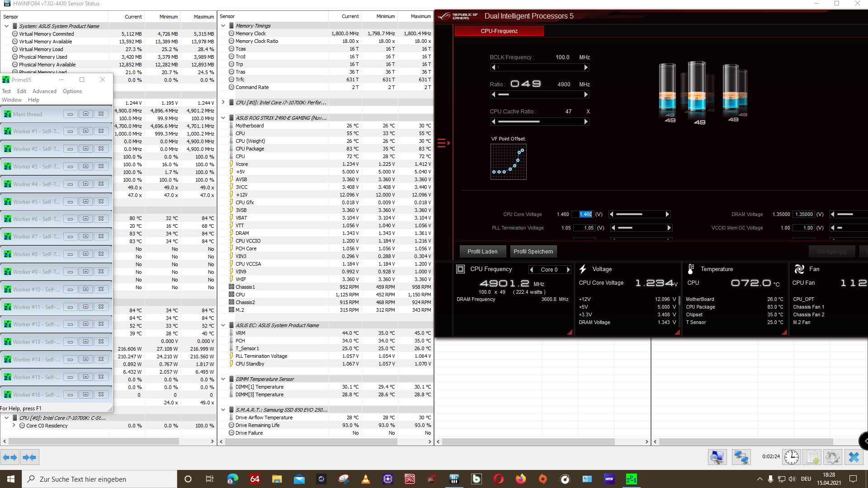Collapse DIMM Temperature Sensor group
Screen dimensions: 868x488
pyautogui.click(x=223, y=379)
